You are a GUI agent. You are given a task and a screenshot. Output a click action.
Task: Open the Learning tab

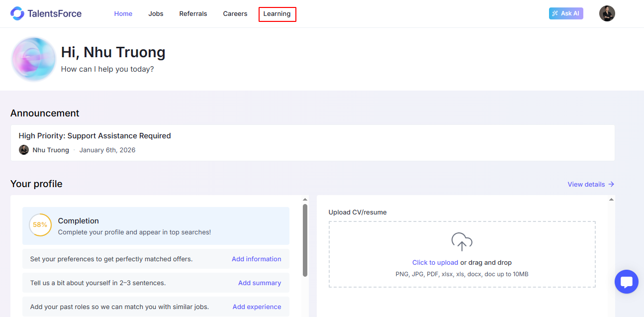pyautogui.click(x=277, y=14)
